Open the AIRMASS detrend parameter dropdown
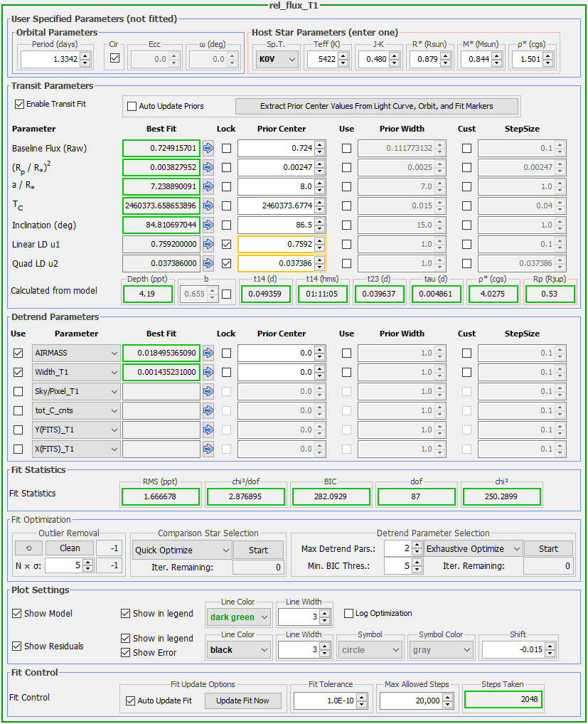588x724 pixels. tap(76, 353)
